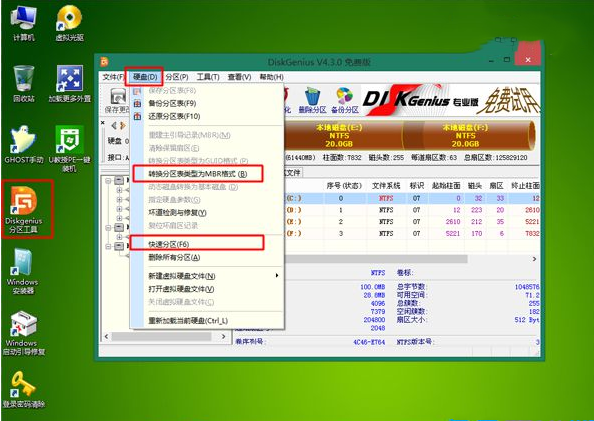Click the previous disk left arrow
594x421 pixels.
coord(114,125)
